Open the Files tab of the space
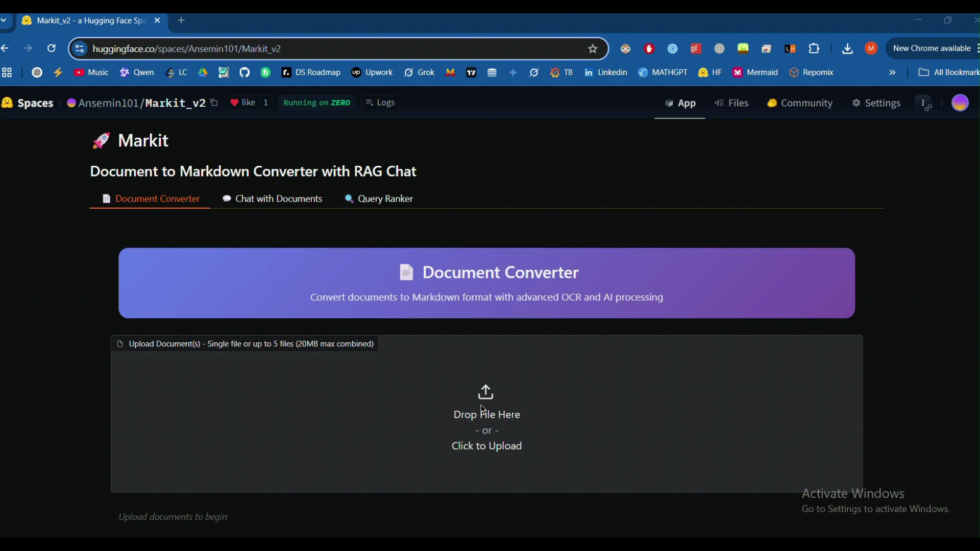This screenshot has height=551, width=980. click(x=731, y=103)
